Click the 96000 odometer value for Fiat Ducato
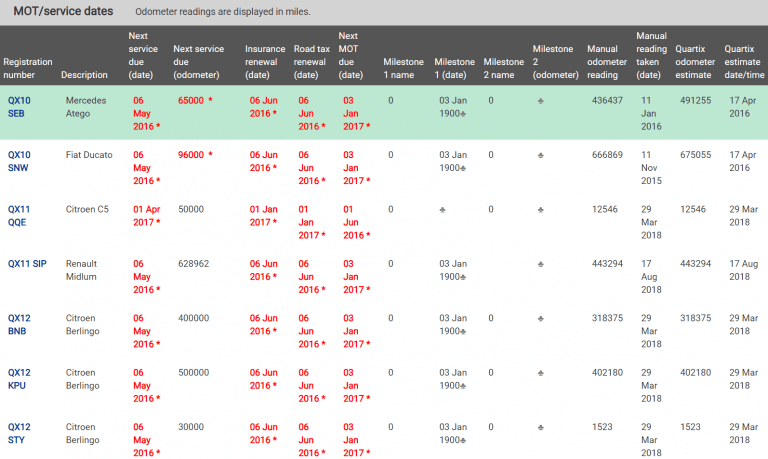768x459 pixels. tap(192, 155)
